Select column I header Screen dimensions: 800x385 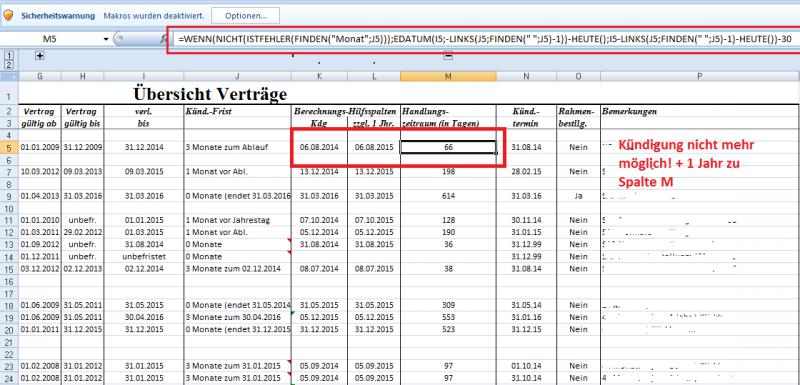coord(144,76)
